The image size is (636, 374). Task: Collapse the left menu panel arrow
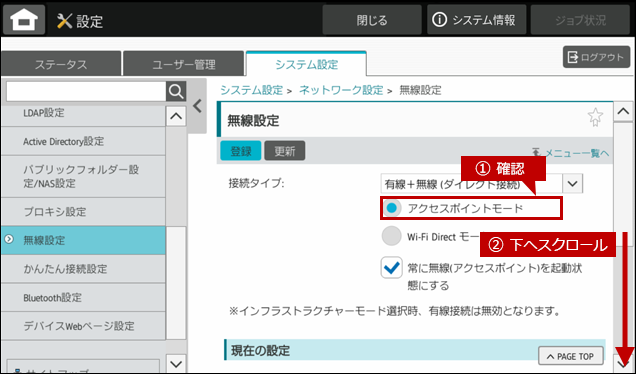[x=198, y=106]
